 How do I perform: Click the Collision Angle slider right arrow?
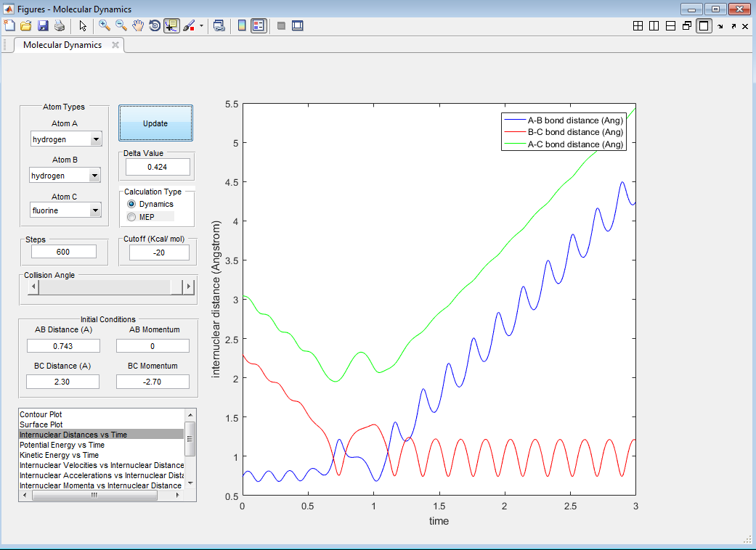click(190, 287)
